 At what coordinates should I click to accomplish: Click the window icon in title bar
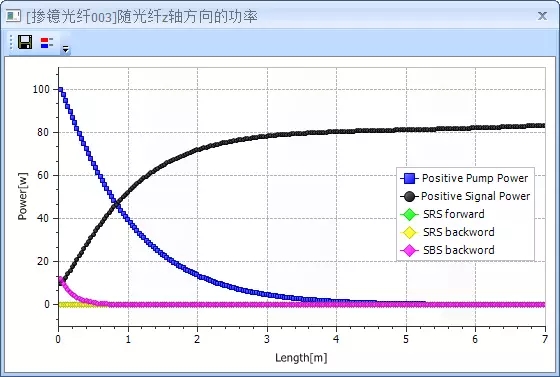point(14,16)
